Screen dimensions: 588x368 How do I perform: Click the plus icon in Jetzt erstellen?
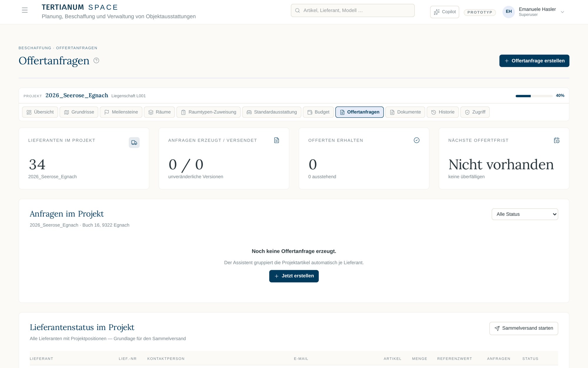(x=276, y=276)
